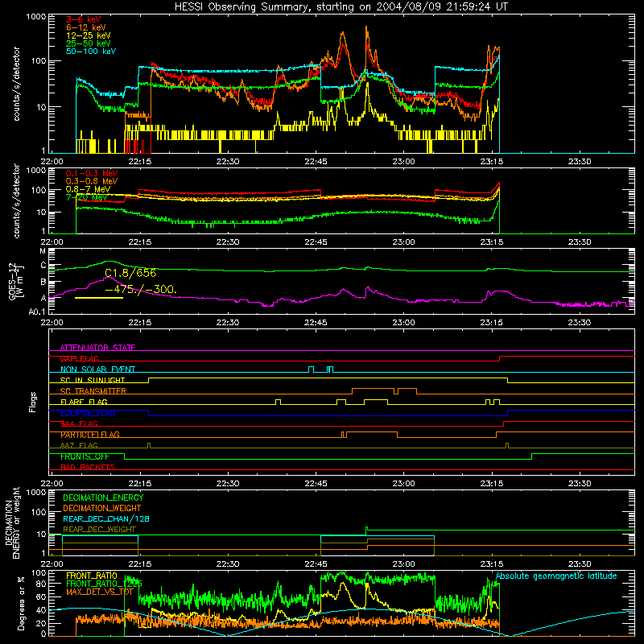Click the 23:30 time label under decimation panel
644x644 pixels.
[x=580, y=564]
